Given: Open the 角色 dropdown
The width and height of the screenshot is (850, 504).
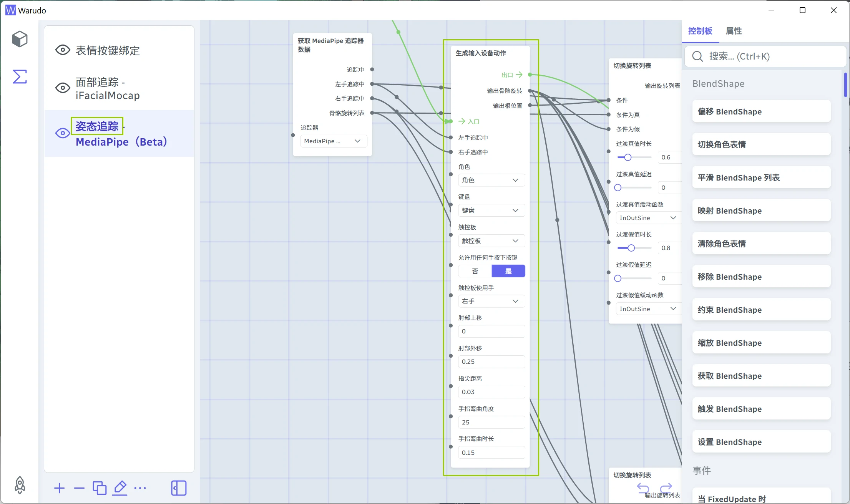Looking at the screenshot, I should click(491, 180).
